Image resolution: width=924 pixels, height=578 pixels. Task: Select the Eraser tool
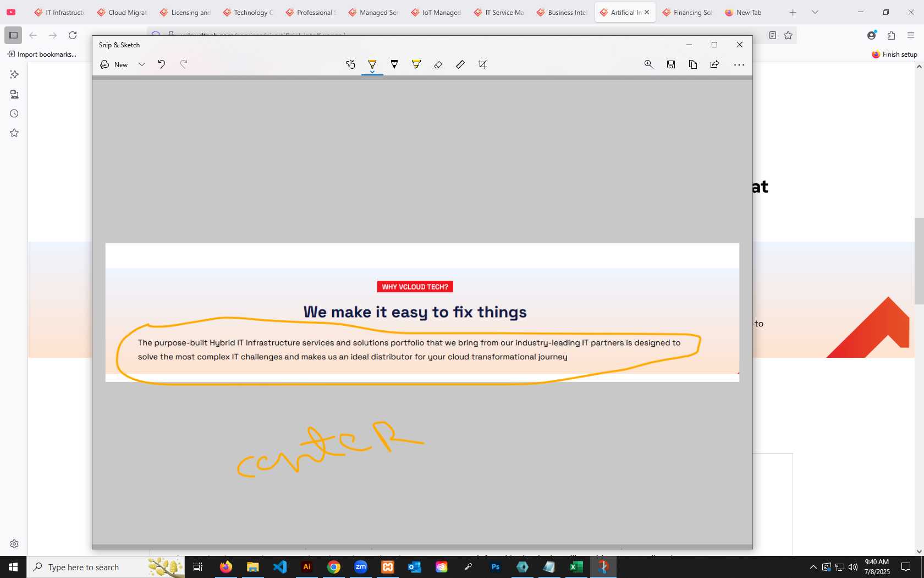pos(438,64)
